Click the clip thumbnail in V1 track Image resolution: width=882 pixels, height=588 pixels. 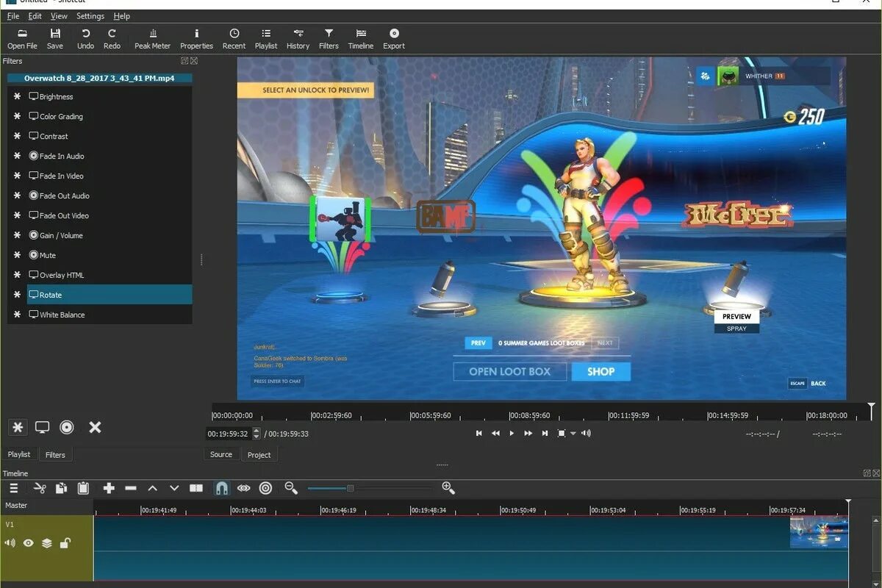819,532
